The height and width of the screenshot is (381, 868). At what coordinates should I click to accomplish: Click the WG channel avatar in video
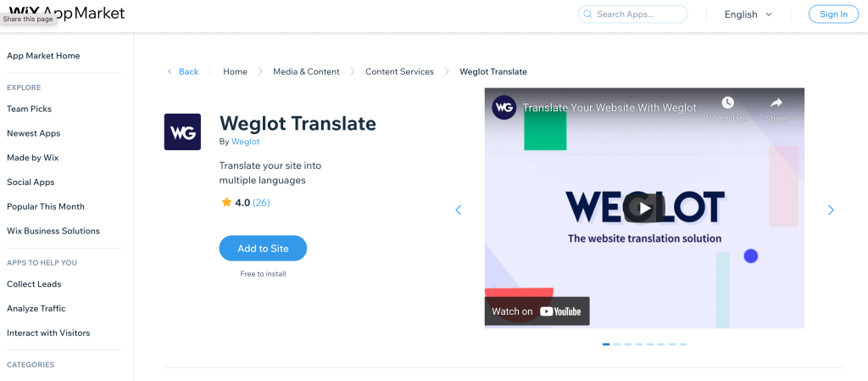pyautogui.click(x=504, y=108)
